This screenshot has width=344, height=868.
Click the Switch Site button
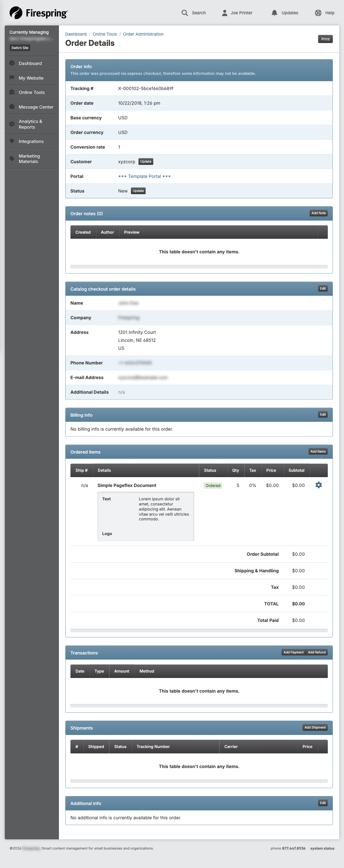20,48
